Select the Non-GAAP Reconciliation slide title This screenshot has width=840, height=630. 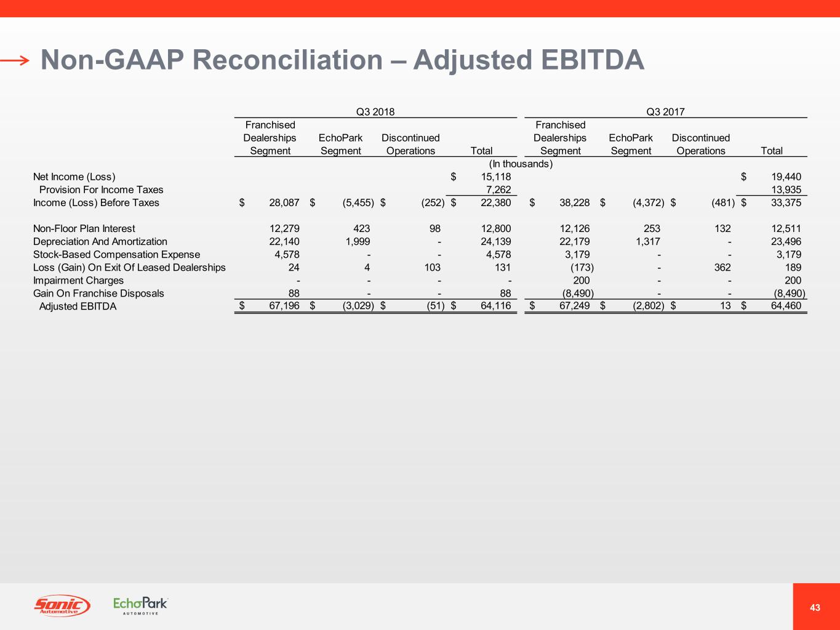342,60
